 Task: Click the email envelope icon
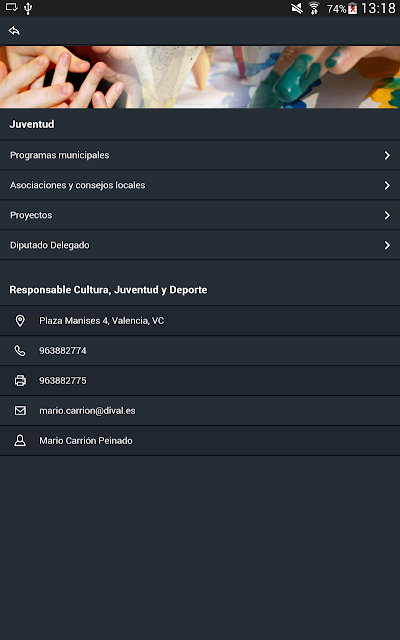pyautogui.click(x=20, y=411)
